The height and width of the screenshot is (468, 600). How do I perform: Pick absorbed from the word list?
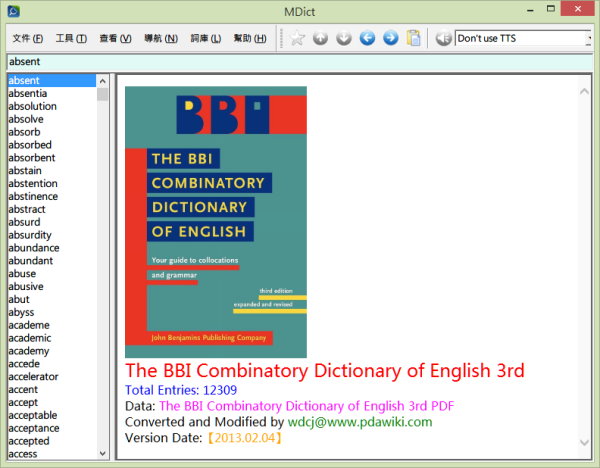pyautogui.click(x=30, y=145)
